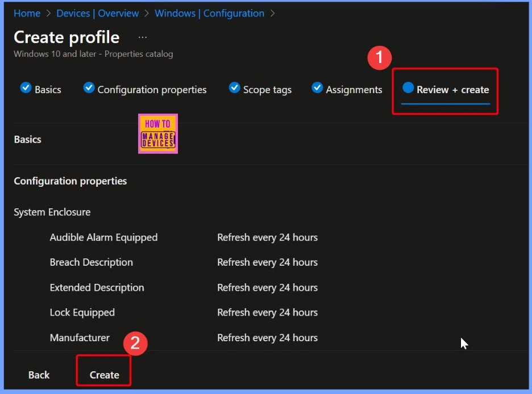Select the System Enclosure category label
Screen dimensions: 532x394
point(52,212)
